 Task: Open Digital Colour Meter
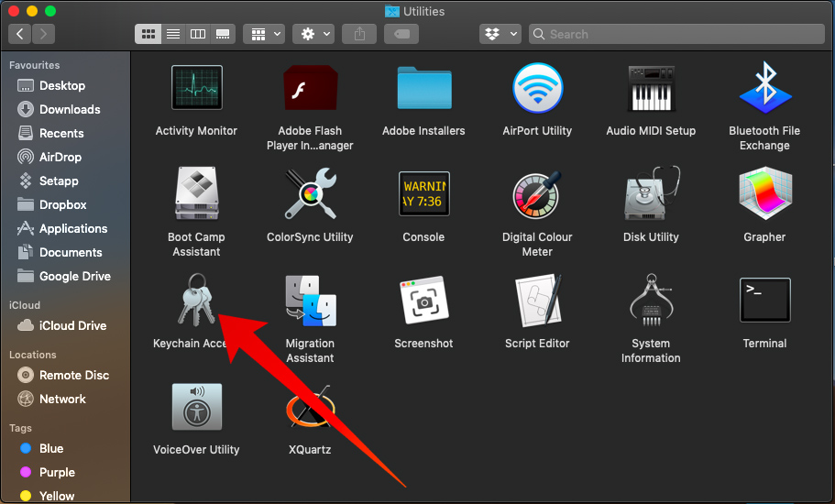coord(537,194)
